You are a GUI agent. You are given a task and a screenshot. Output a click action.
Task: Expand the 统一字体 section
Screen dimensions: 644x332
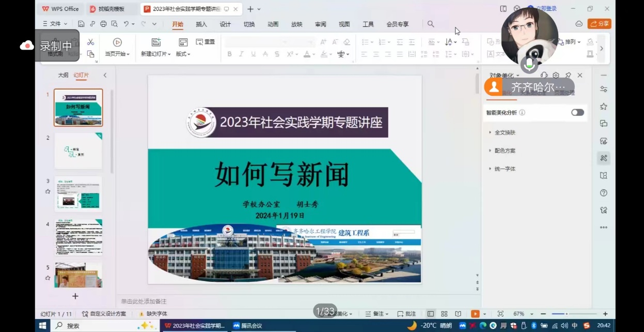[x=505, y=169]
